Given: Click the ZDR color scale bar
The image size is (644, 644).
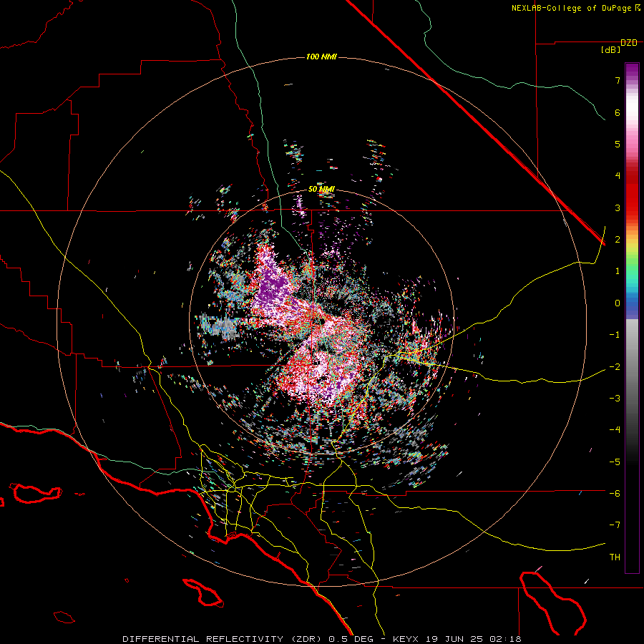Looking at the screenshot, I should coord(632,318).
